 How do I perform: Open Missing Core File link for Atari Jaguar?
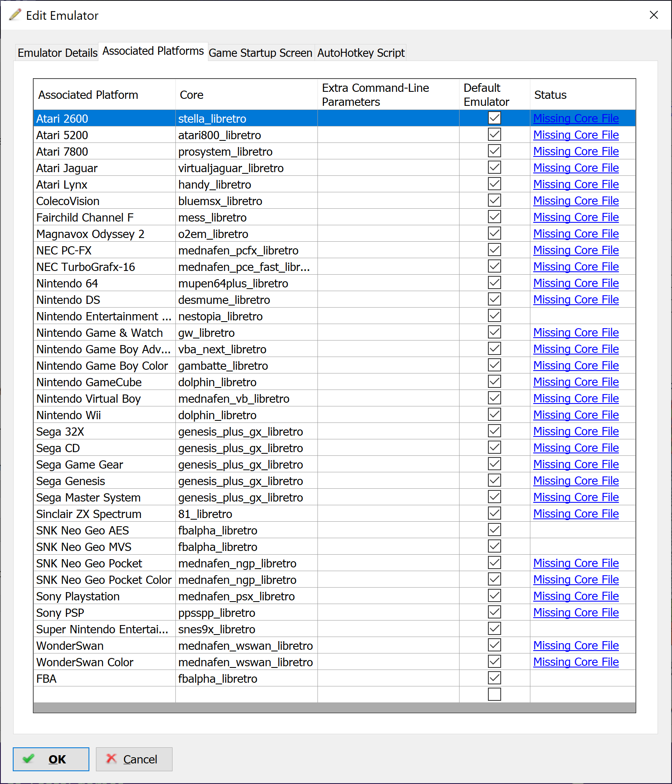coord(576,168)
